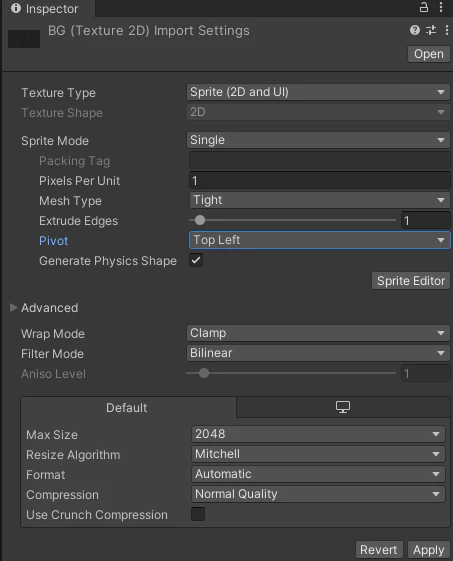The width and height of the screenshot is (453, 561).
Task: Select the Default platform tab
Action: point(127,408)
